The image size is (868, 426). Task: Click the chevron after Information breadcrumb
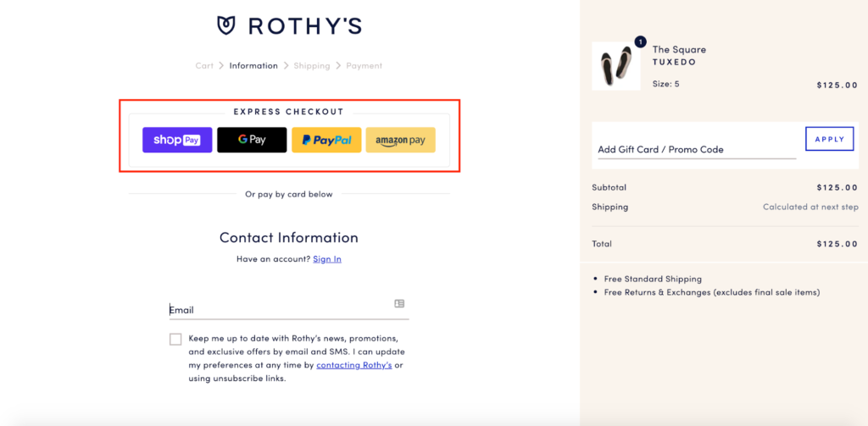tap(286, 66)
